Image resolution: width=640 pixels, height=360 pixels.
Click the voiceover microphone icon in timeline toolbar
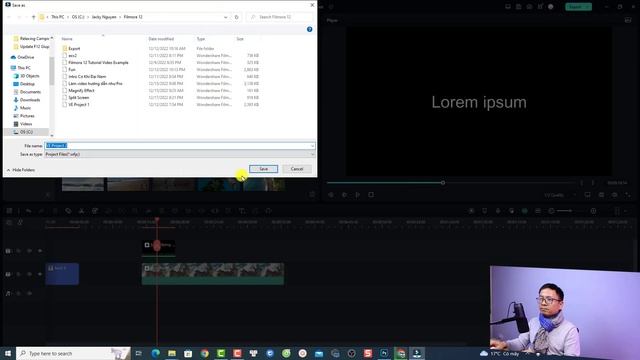498,211
